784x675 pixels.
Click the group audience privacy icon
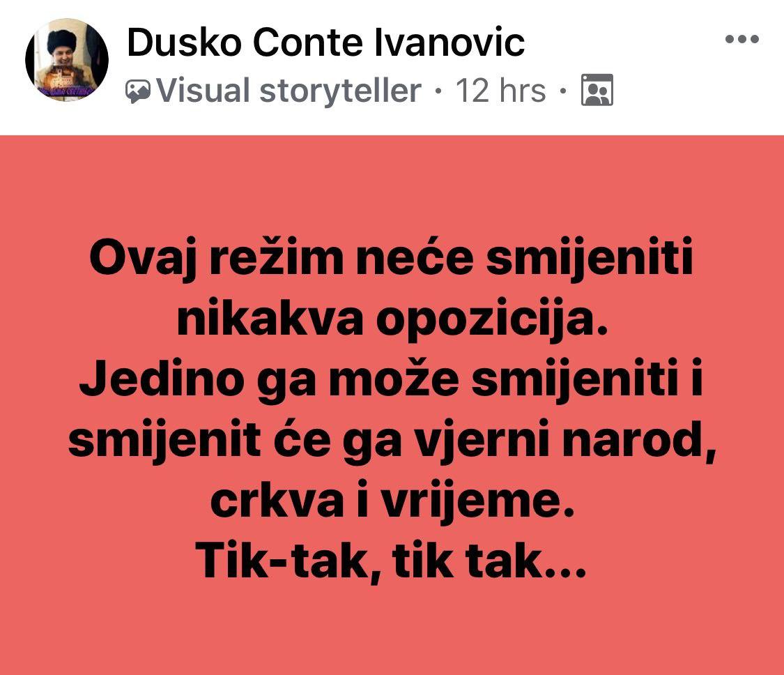(x=597, y=90)
